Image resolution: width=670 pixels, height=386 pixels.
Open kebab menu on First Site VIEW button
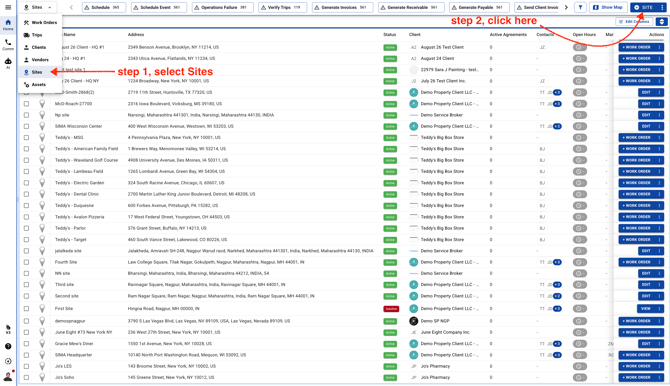pos(659,308)
